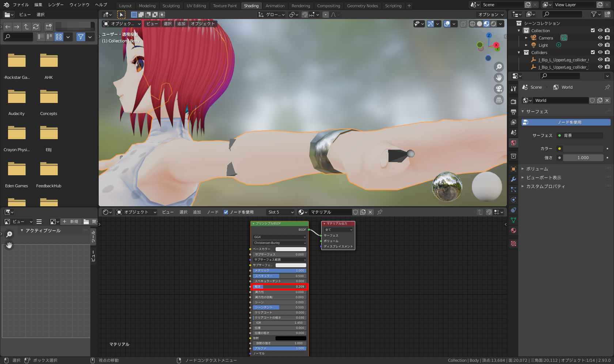Disable the Colliders collection checkbox
The width and height of the screenshot is (614, 364).
point(593,52)
